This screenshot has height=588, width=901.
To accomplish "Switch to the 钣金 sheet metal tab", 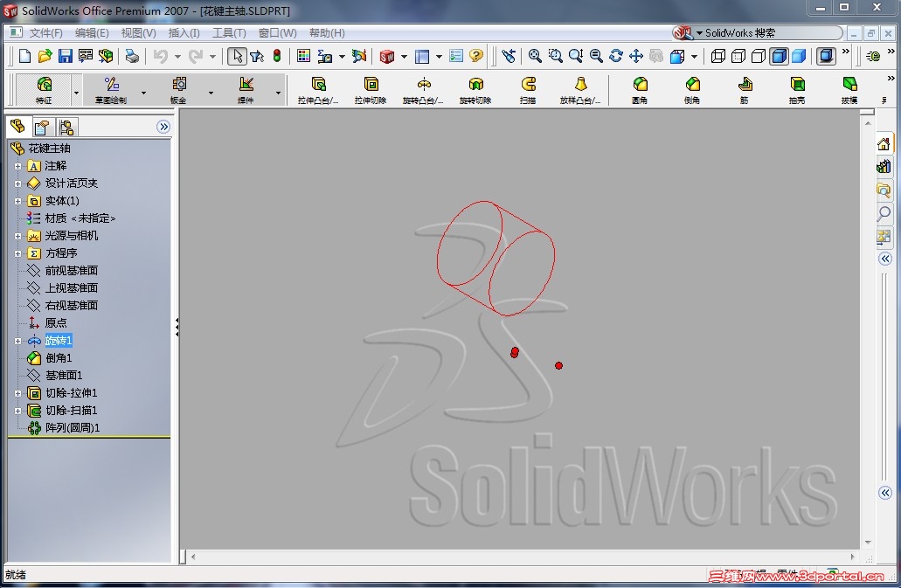I will [178, 90].
